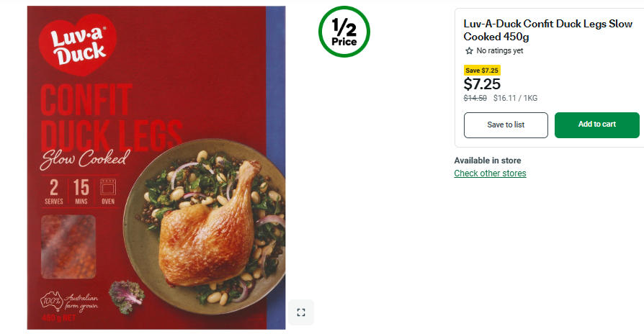The image size is (644, 334).
Task: Click the star rating icon
Action: tap(469, 51)
